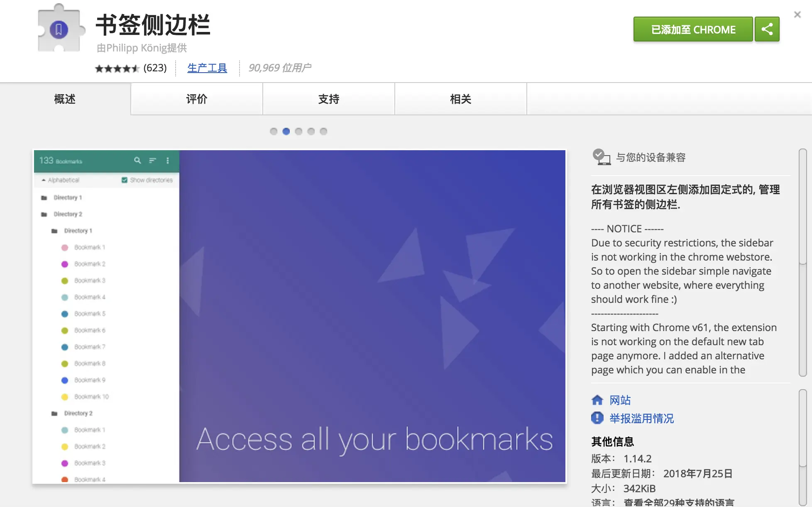812x507 pixels.
Task: Click the home icon beside 网站
Action: (597, 400)
